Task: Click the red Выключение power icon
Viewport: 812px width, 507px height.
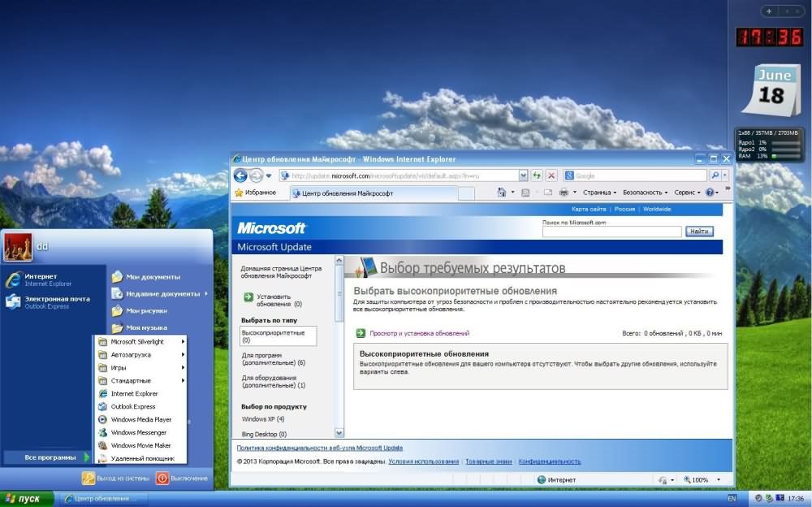Action: point(162,479)
